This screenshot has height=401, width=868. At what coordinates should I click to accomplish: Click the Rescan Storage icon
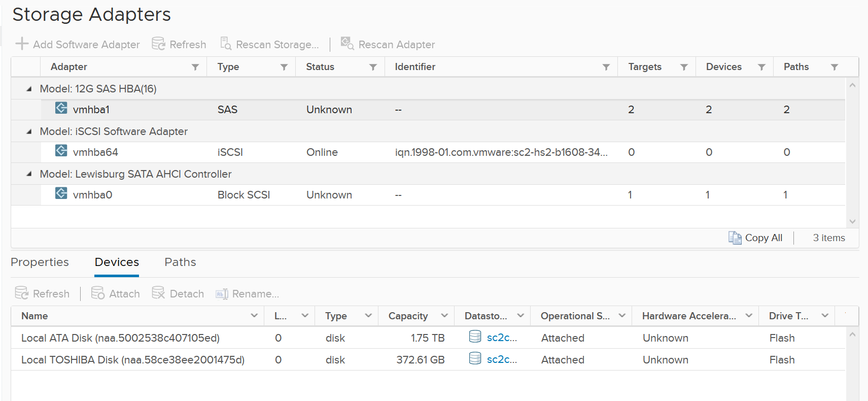[x=226, y=44]
